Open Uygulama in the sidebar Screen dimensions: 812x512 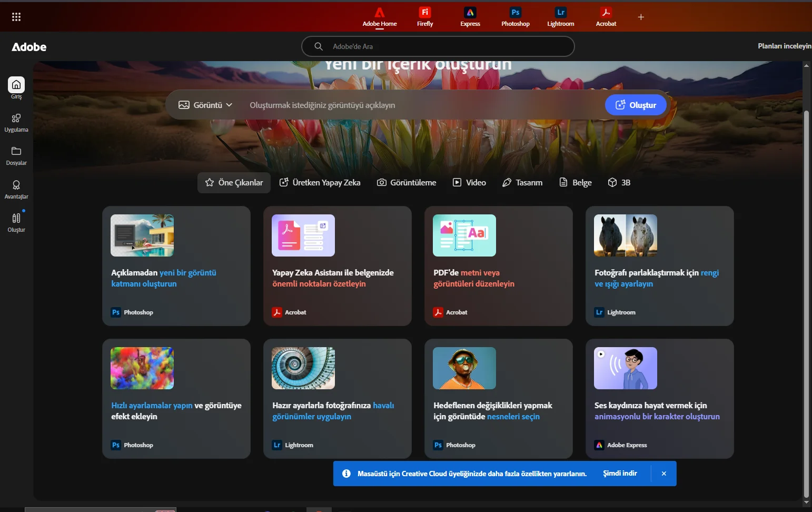pos(16,123)
